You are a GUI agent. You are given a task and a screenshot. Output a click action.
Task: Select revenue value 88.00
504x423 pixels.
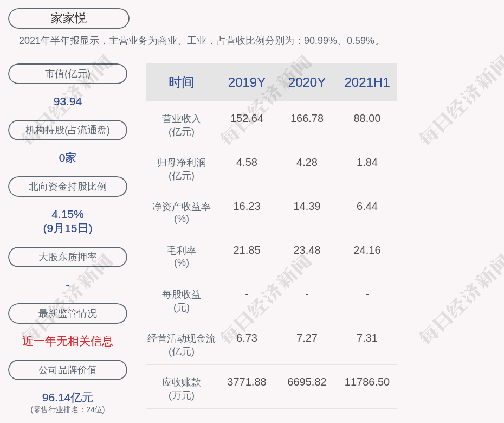(x=367, y=118)
